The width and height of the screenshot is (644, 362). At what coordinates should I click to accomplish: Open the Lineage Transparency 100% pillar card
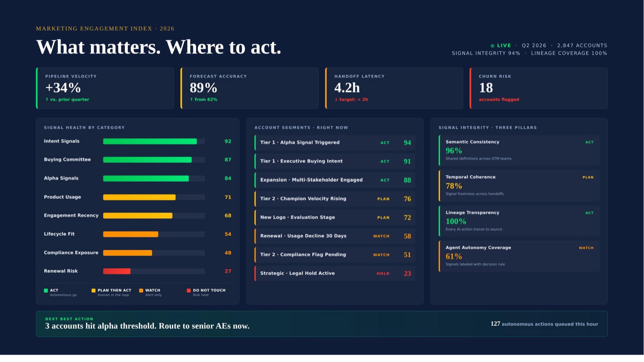coord(519,221)
